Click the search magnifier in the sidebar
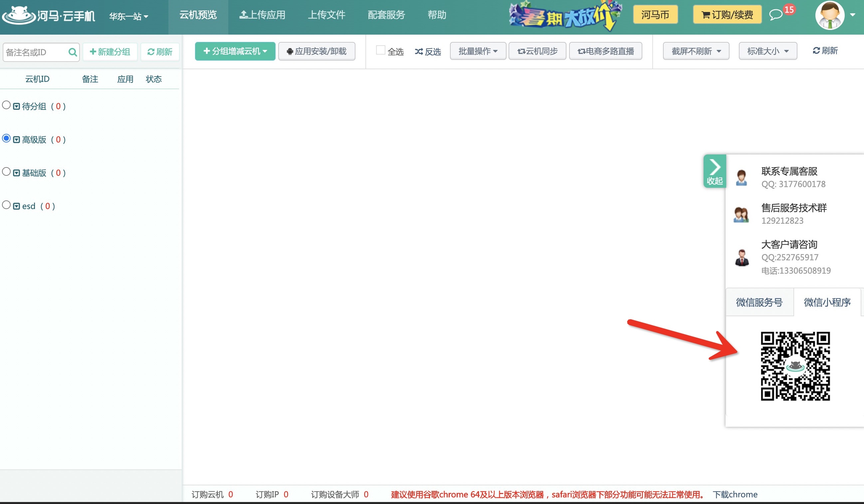864x504 pixels. (72, 52)
